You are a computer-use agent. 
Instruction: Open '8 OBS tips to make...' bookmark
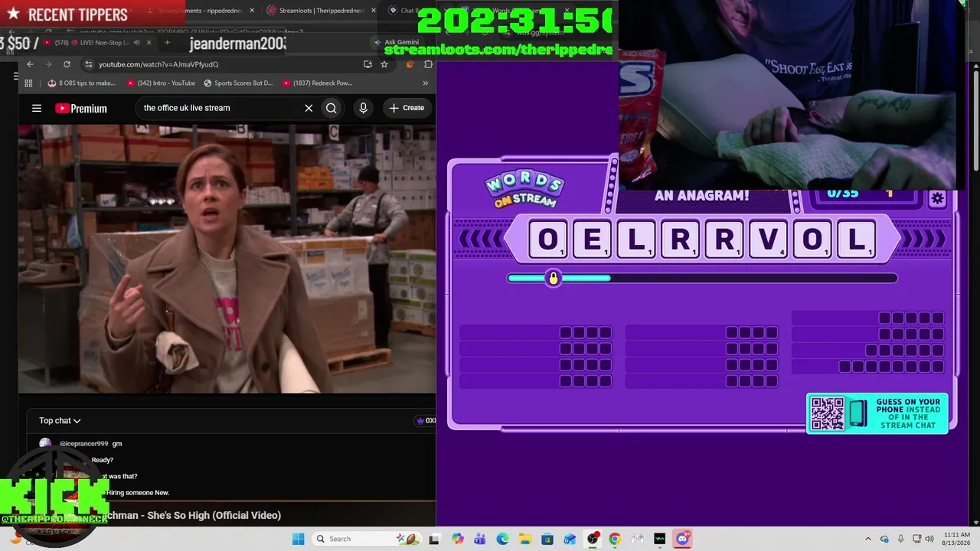[x=81, y=83]
